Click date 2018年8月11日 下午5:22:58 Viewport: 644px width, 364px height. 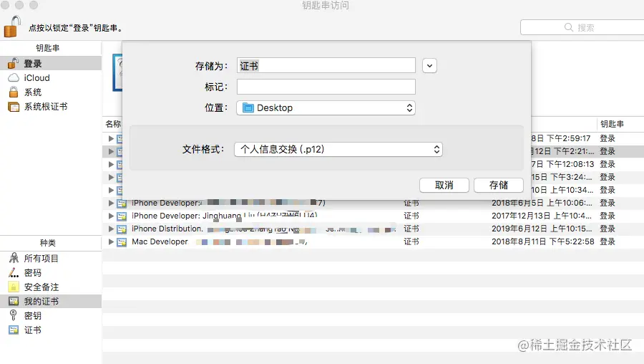coord(543,241)
